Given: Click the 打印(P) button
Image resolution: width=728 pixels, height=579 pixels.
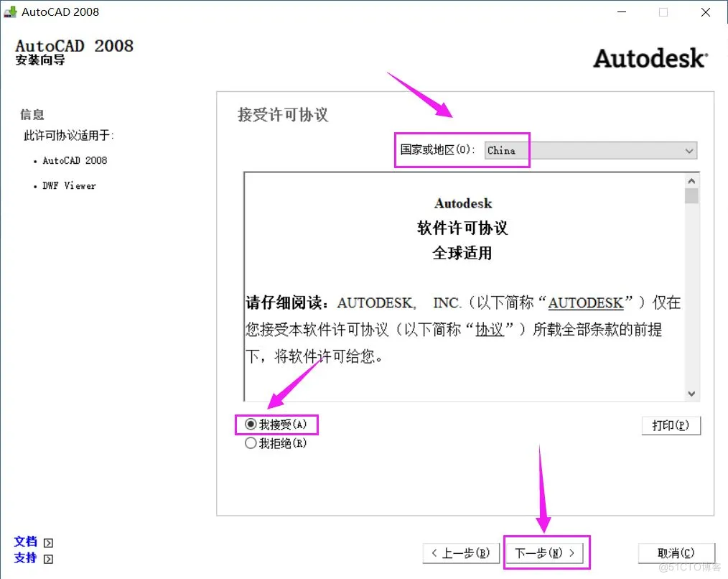Looking at the screenshot, I should click(x=671, y=425).
